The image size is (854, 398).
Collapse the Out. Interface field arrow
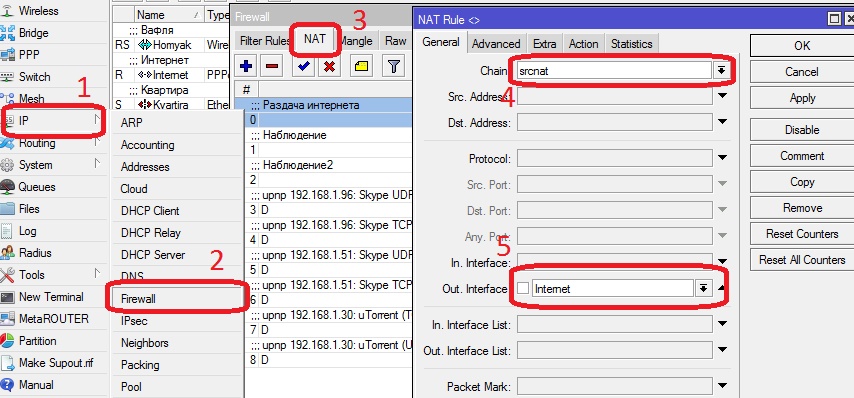coord(722,289)
